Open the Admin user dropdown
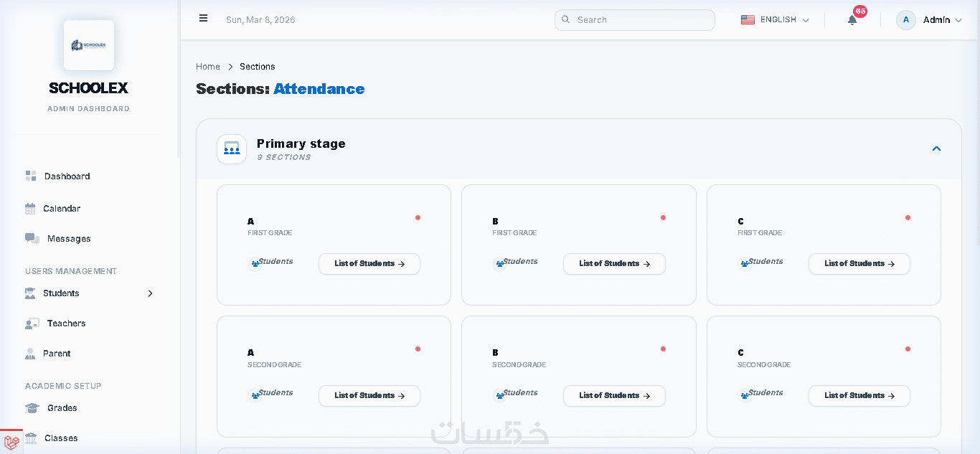This screenshot has height=454, width=980. pos(930,20)
